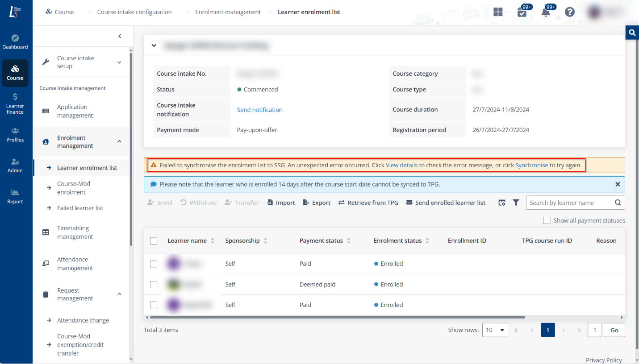Tick the select-all learners header checkbox
The width and height of the screenshot is (639, 364).
[154, 241]
